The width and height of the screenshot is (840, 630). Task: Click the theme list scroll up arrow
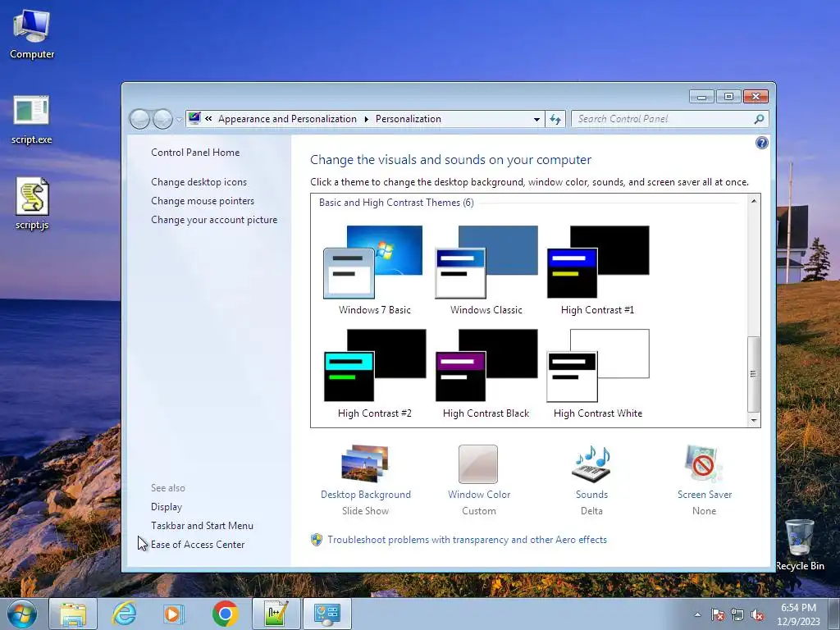(x=753, y=201)
